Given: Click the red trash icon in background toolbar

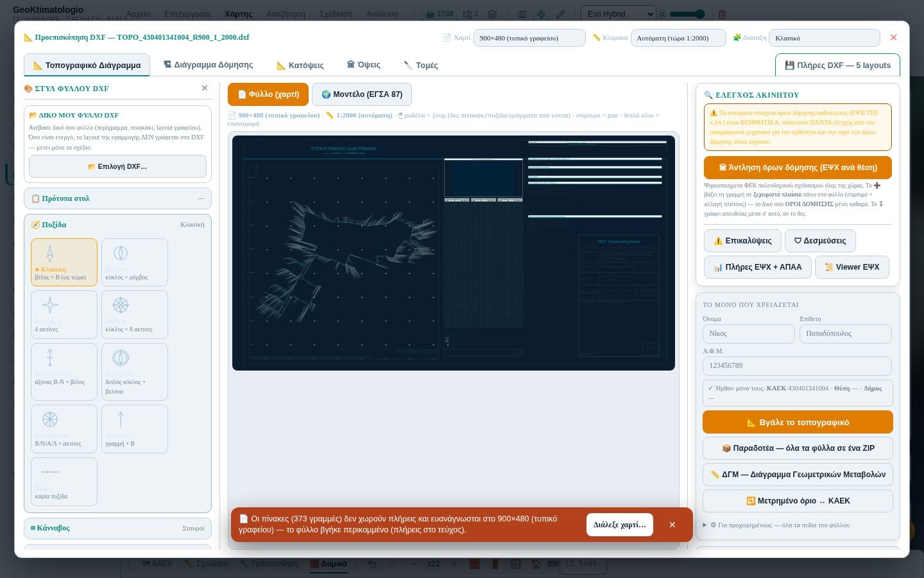Looking at the screenshot, I should (x=722, y=14).
